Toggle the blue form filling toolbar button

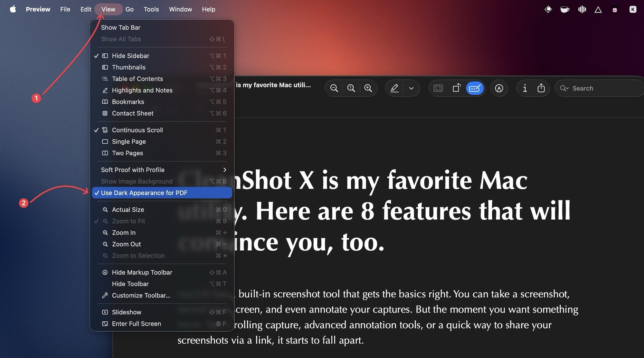tap(475, 88)
